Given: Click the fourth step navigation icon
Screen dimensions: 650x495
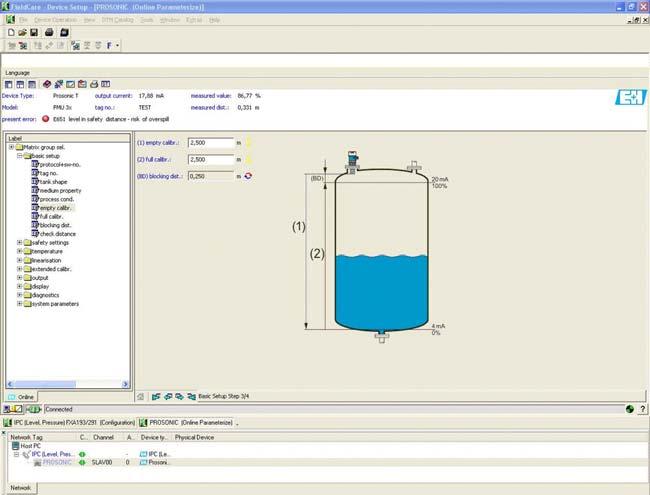Looking at the screenshot, I should click(x=192, y=397).
